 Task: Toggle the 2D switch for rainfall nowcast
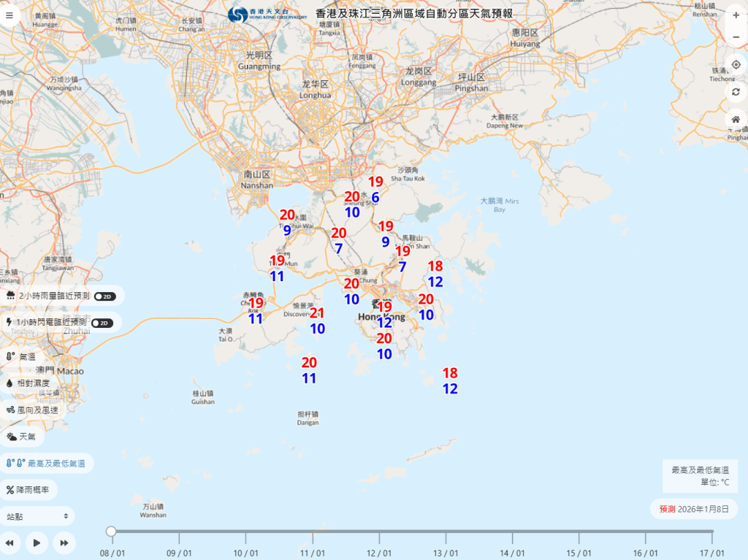(103, 296)
